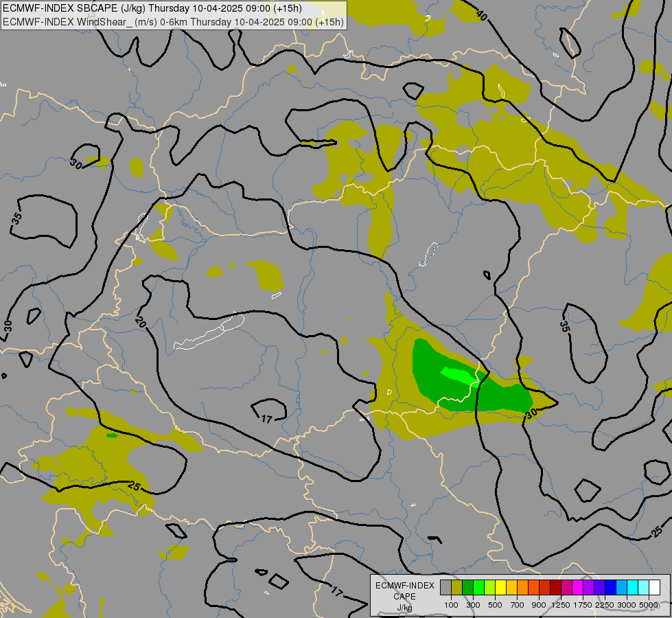Screen dimensions: 672x618
Task: Pick the orange legend swatch above 700
Action: pos(523,587)
